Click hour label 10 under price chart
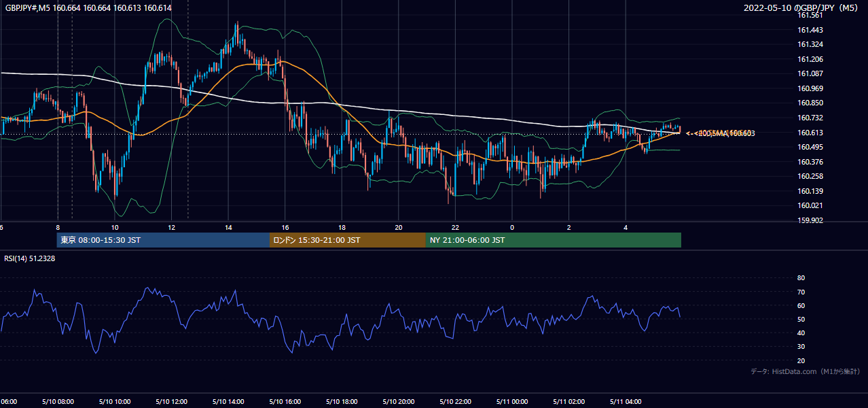This screenshot has height=408, width=868. pyautogui.click(x=115, y=228)
